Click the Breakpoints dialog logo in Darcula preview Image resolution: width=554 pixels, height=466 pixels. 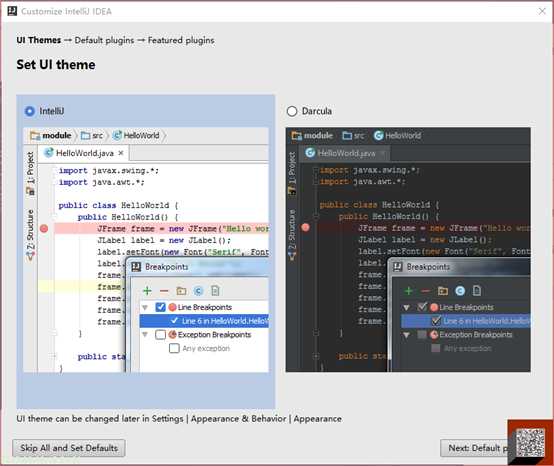(398, 267)
